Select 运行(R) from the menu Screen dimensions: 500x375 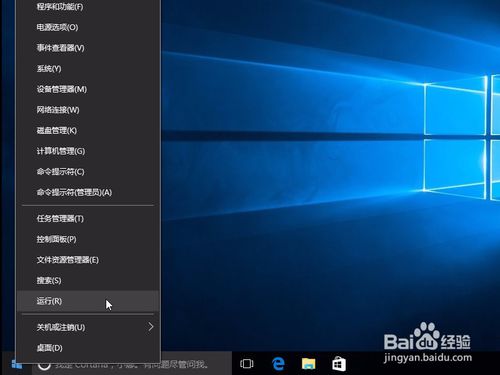88,301
